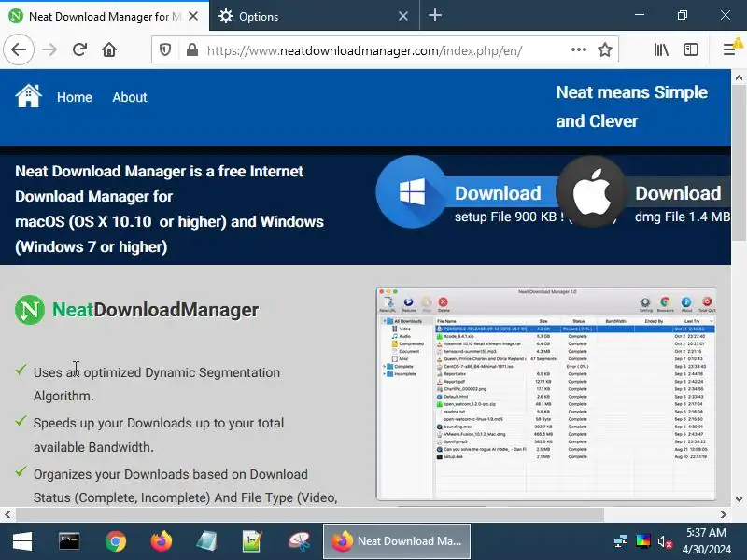Download the macOS dmg file
Screen dimensions: 747x560
[678, 193]
